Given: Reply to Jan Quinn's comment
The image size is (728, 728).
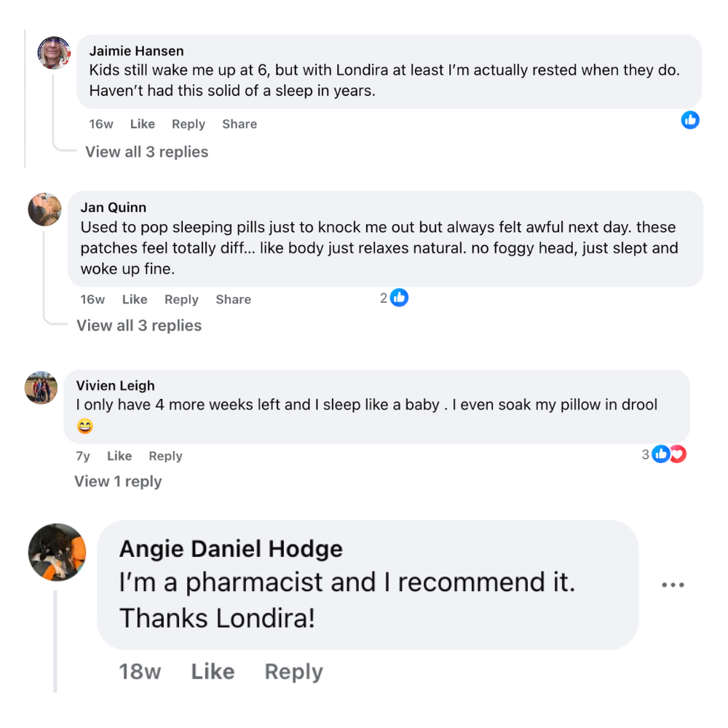Looking at the screenshot, I should (181, 299).
